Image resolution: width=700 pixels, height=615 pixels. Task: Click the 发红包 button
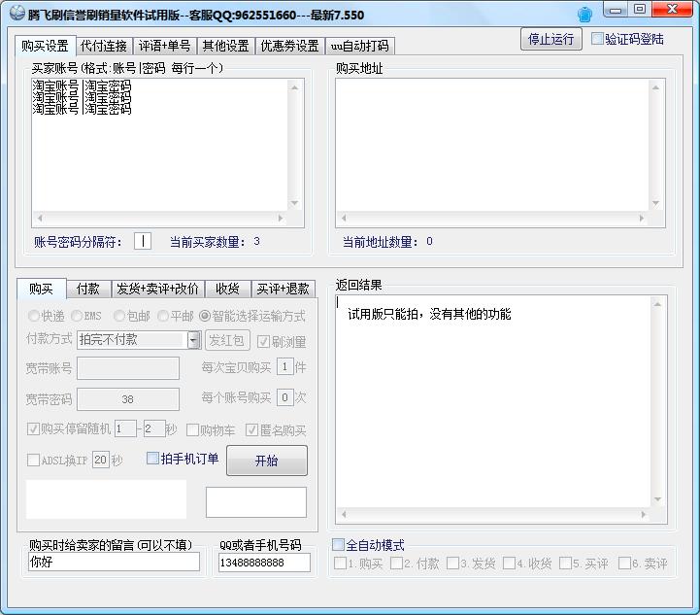point(227,340)
